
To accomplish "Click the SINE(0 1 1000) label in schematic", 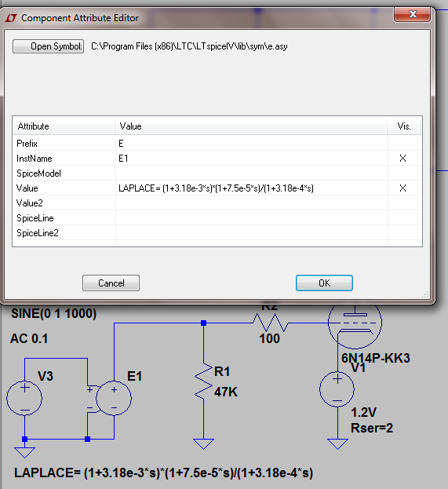I will 53,313.
